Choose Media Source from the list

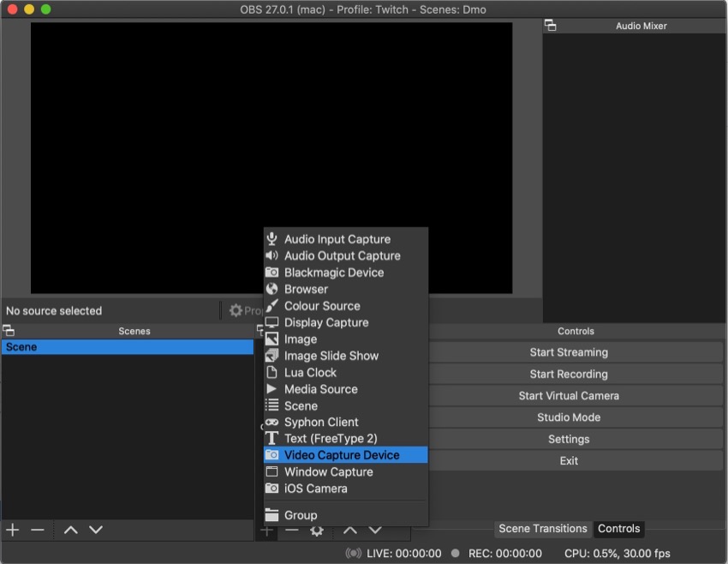click(345, 389)
